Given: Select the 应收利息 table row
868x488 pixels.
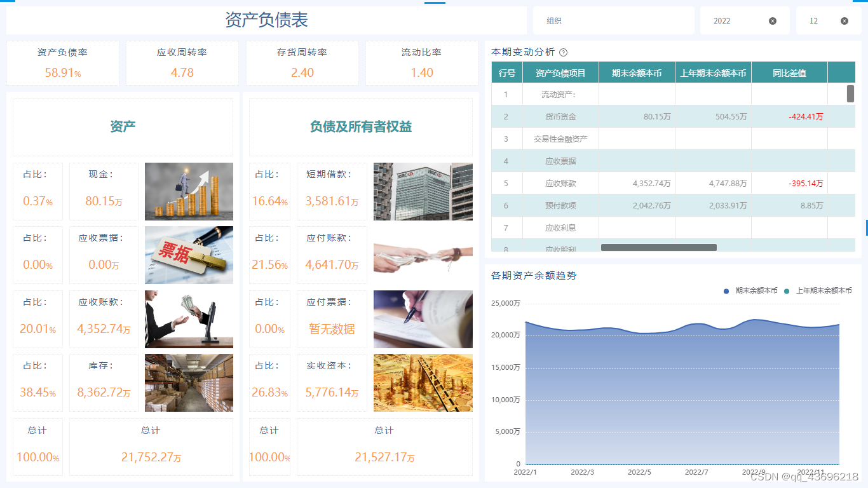Looking at the screenshot, I should 674,227.
